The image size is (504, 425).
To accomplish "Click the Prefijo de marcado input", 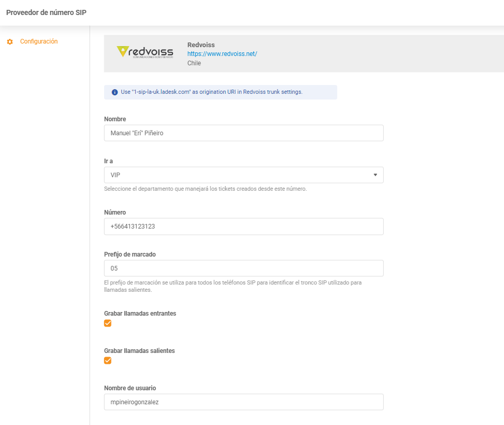I will point(243,268).
